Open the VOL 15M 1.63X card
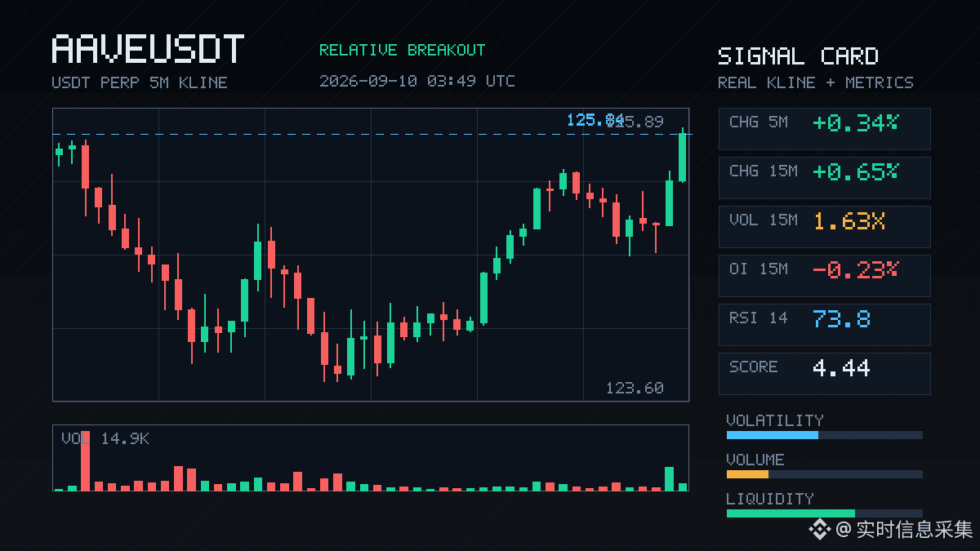This screenshot has width=980, height=551. [824, 227]
